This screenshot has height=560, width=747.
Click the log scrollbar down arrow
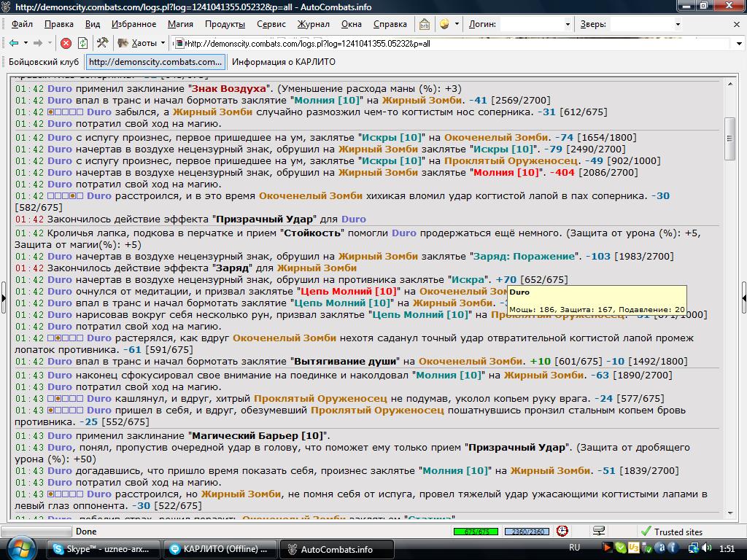(x=729, y=513)
